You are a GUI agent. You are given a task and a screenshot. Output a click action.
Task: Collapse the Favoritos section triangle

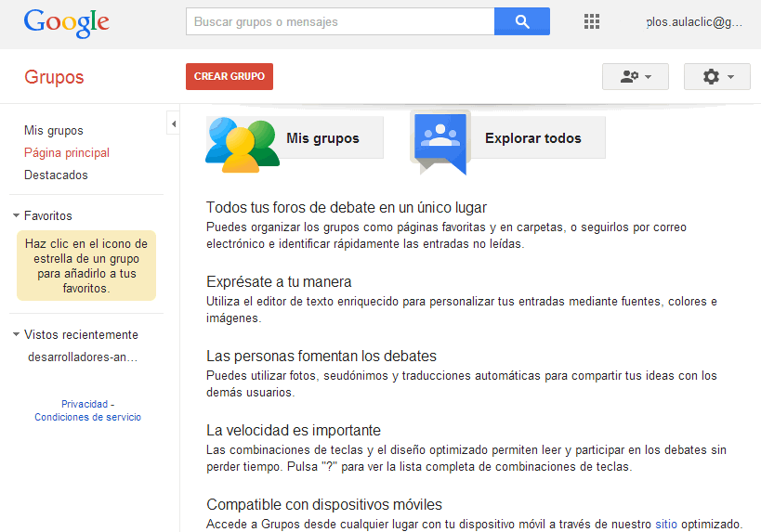(16, 215)
